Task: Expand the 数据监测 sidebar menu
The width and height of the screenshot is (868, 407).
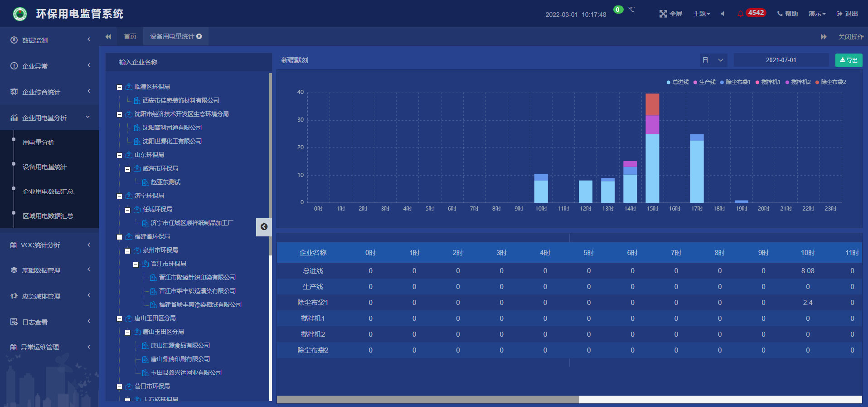Action: [49, 40]
